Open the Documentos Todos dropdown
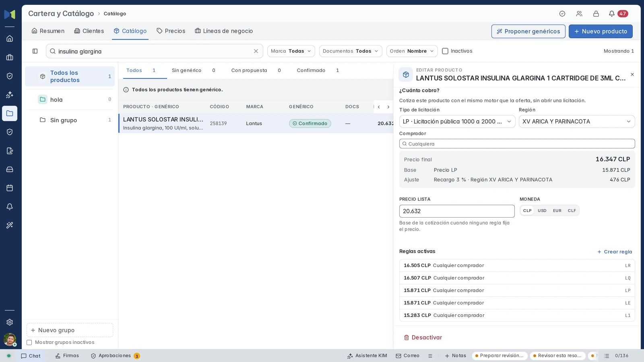644x362 pixels. click(x=351, y=51)
